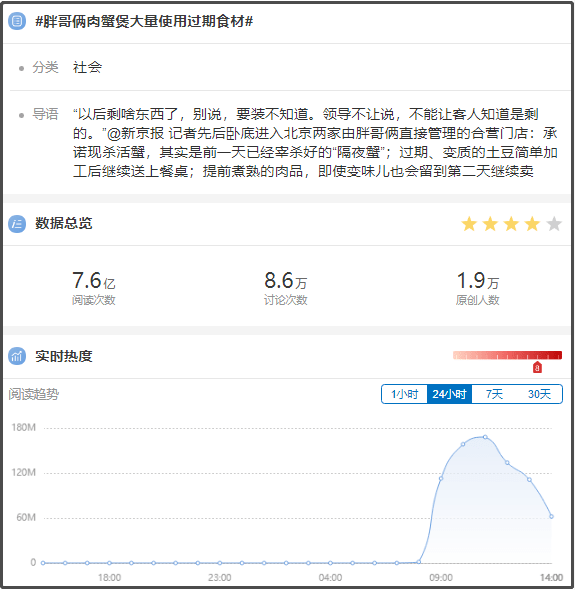Click the 实时热度 heading text

[x=64, y=356]
